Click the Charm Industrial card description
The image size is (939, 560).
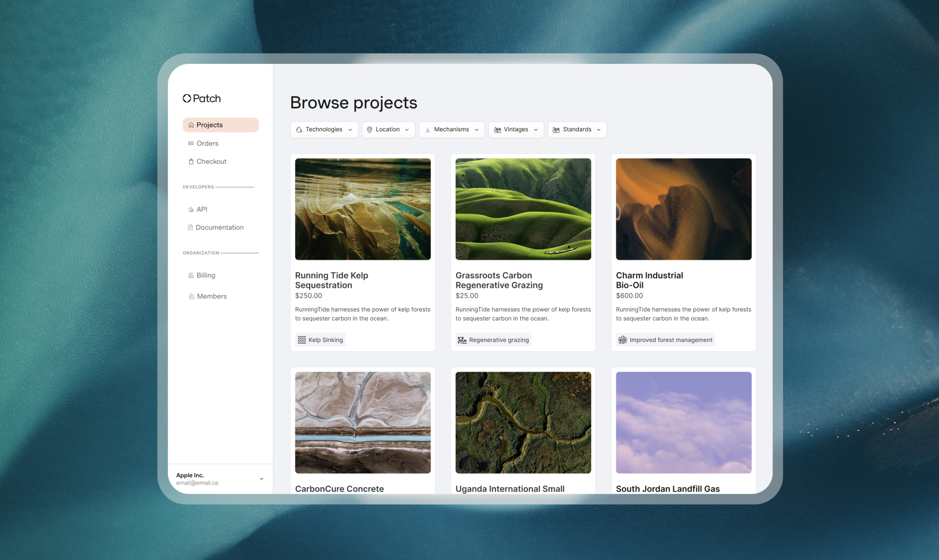[684, 314]
